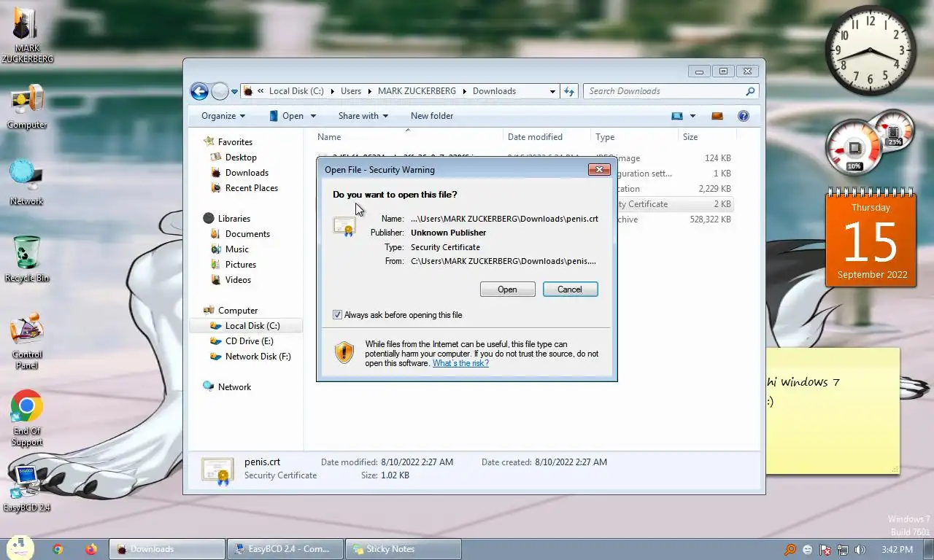The image size is (934, 560).
Task: Uncheck Always ask before opening this file
Action: click(337, 315)
